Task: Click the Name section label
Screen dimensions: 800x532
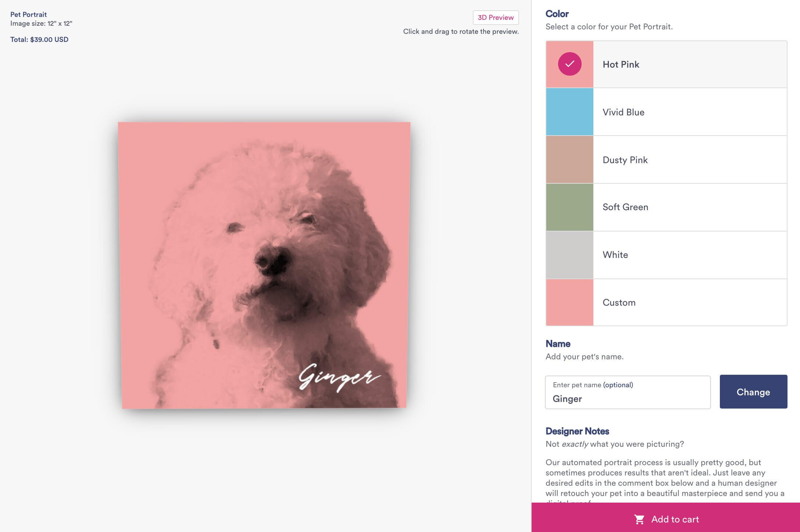Action: (558, 343)
